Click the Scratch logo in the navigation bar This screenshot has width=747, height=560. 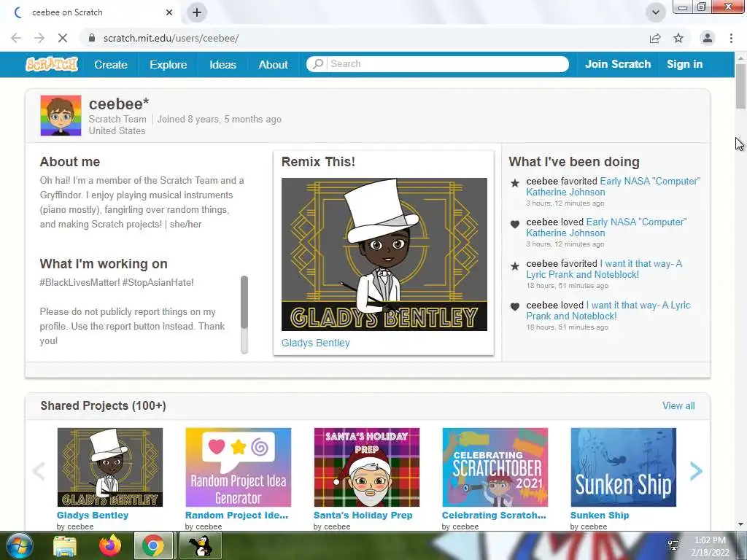pos(52,64)
